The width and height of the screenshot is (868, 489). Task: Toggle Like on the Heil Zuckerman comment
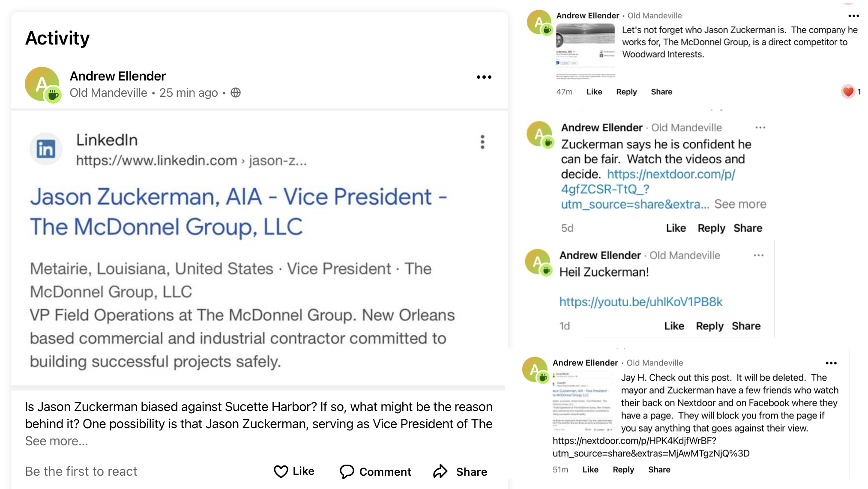tap(674, 326)
